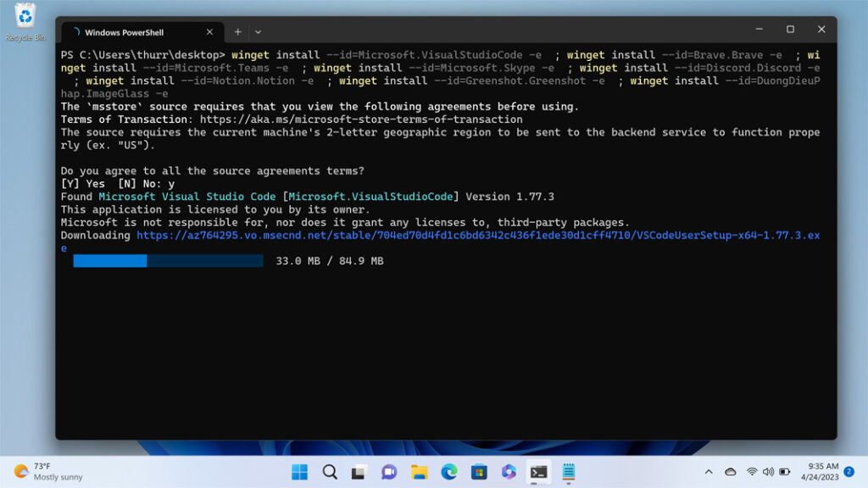Expand the new tab profile dropdown
868x488 pixels.
point(258,32)
